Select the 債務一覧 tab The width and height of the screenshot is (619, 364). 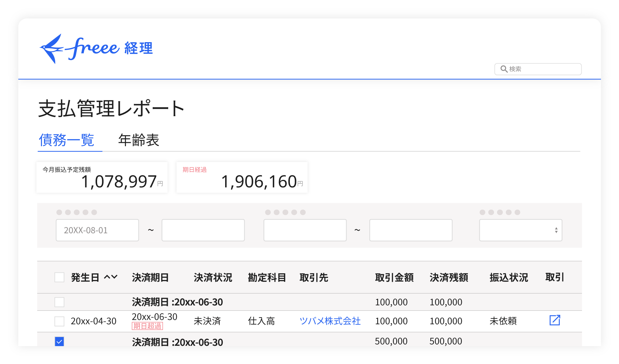pos(67,140)
